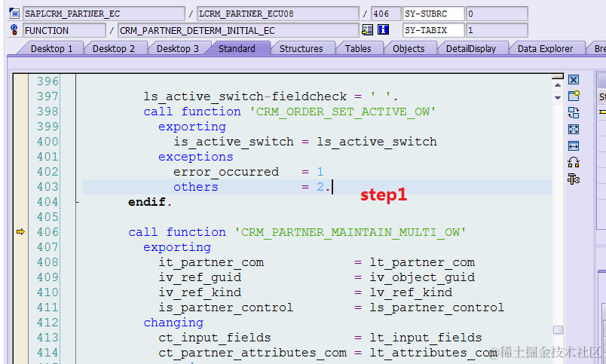Maximize tool with the full-screen arrows icon

tap(574, 129)
